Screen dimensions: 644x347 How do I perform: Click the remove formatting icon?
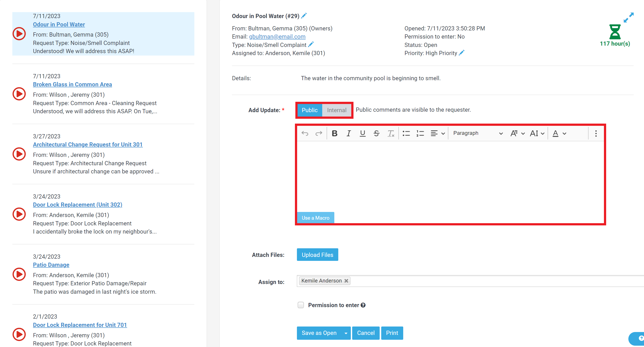tap(391, 133)
